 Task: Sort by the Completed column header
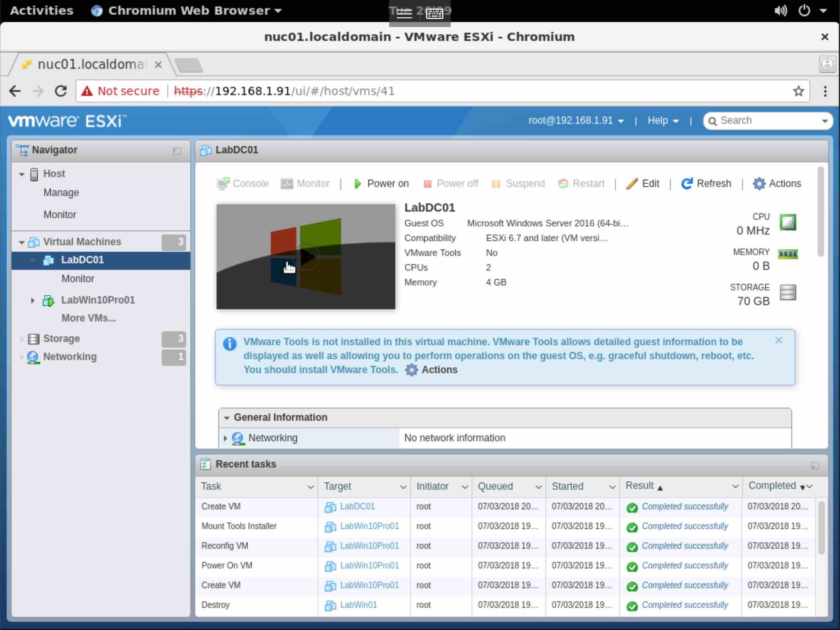[772, 486]
